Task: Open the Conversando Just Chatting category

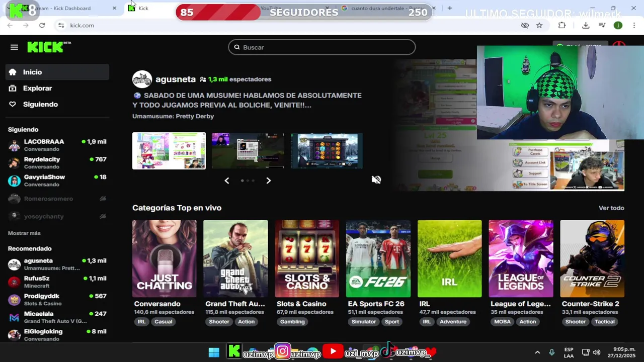Action: coord(165,258)
